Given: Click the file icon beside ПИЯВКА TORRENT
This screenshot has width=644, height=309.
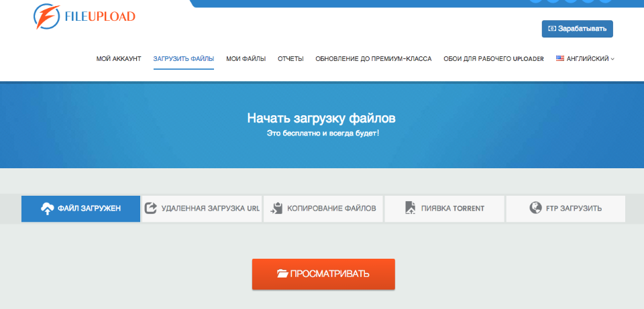Looking at the screenshot, I should click(411, 208).
